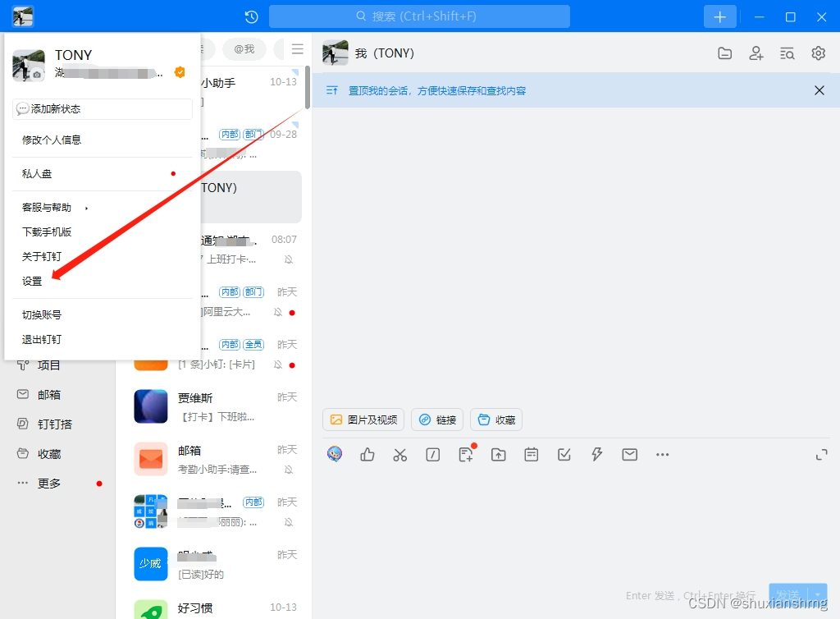Open the 小助手 conversation dated 10-13
The image size is (840, 619).
(252, 92)
